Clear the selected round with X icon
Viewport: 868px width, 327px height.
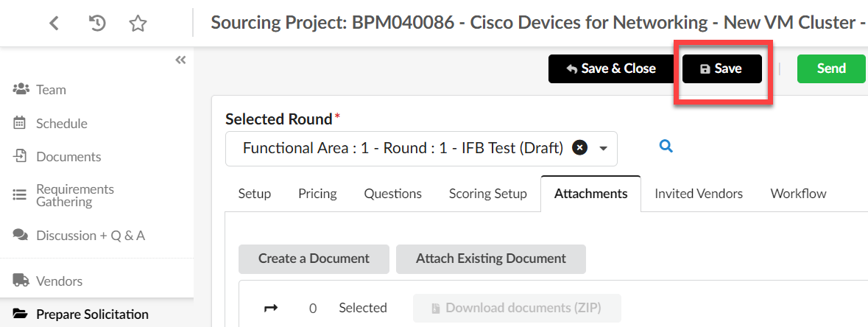click(x=579, y=148)
